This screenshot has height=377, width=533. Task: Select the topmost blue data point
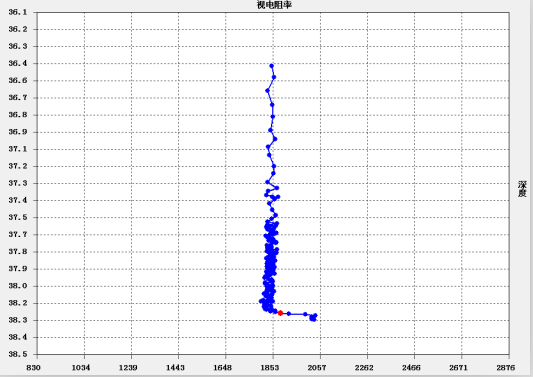[x=271, y=66]
